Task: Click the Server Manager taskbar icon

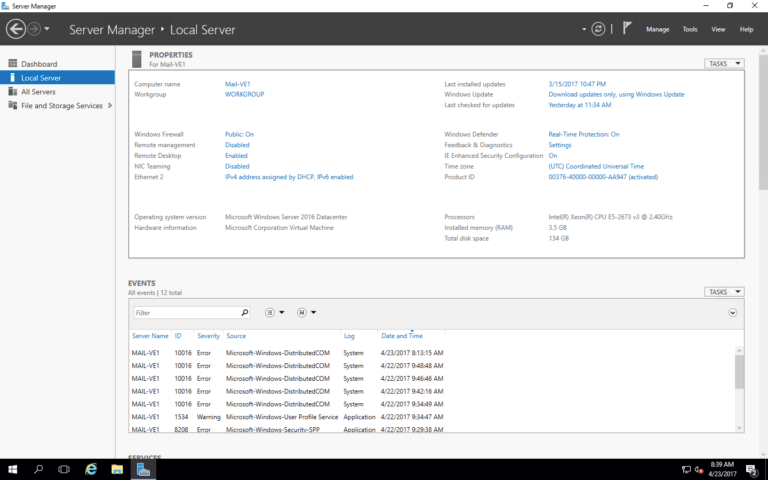Action: coord(143,469)
